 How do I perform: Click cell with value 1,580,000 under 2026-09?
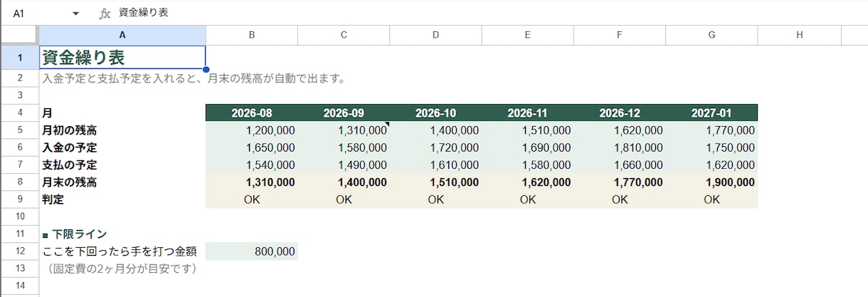(x=344, y=147)
